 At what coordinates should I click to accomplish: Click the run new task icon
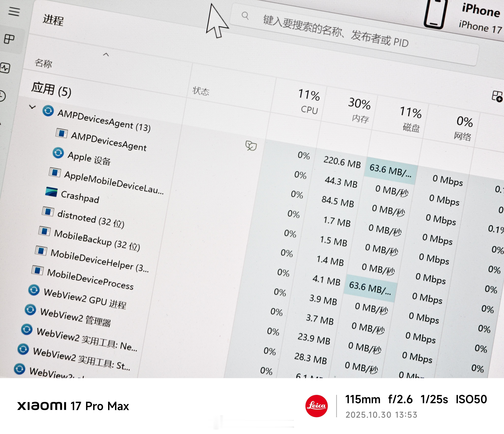click(x=497, y=96)
